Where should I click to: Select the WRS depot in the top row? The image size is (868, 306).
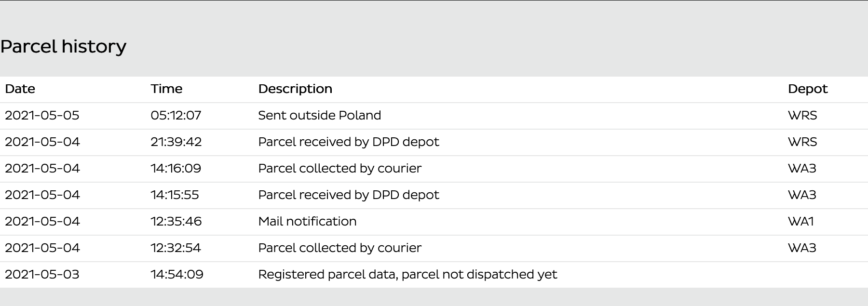coord(802,115)
